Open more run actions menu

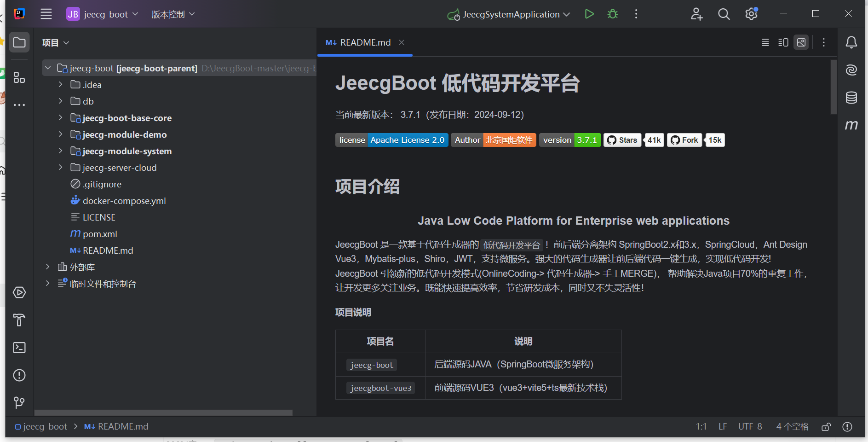(636, 14)
